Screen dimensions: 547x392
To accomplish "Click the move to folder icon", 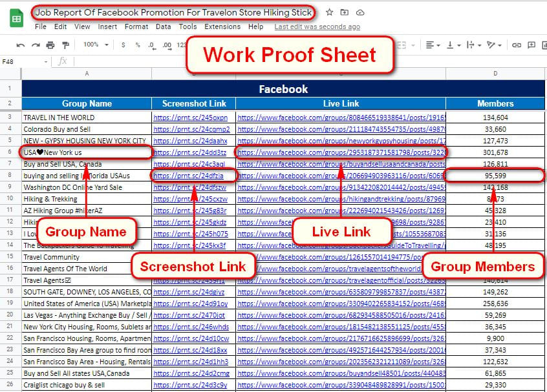I will pyautogui.click(x=345, y=12).
